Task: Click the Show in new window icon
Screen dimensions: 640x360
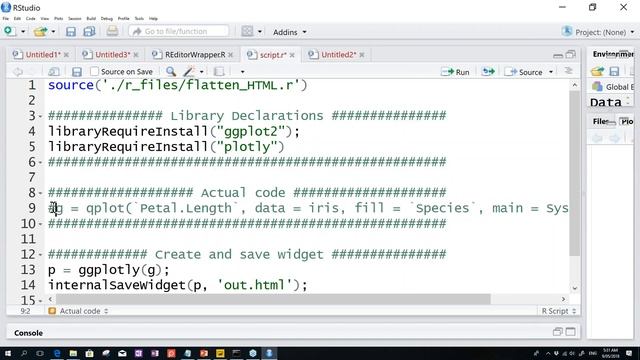Action: point(54,72)
